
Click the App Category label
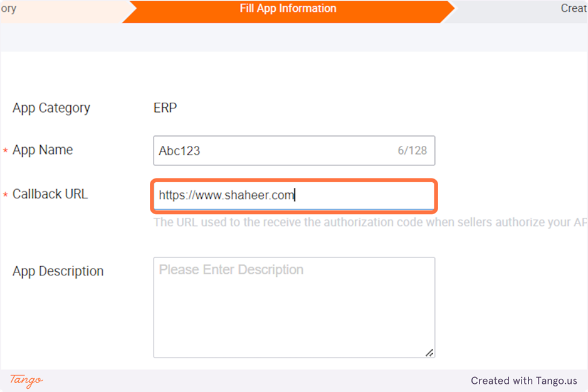(x=51, y=108)
